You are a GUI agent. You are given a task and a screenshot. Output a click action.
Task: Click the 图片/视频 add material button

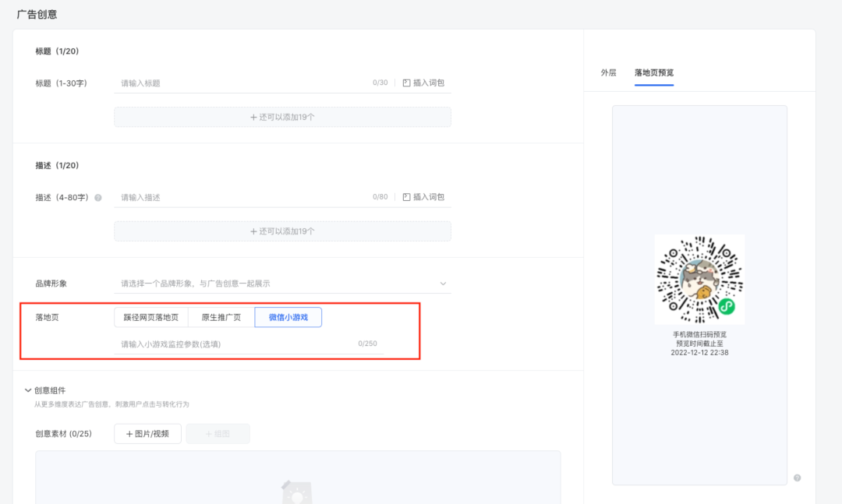click(147, 433)
